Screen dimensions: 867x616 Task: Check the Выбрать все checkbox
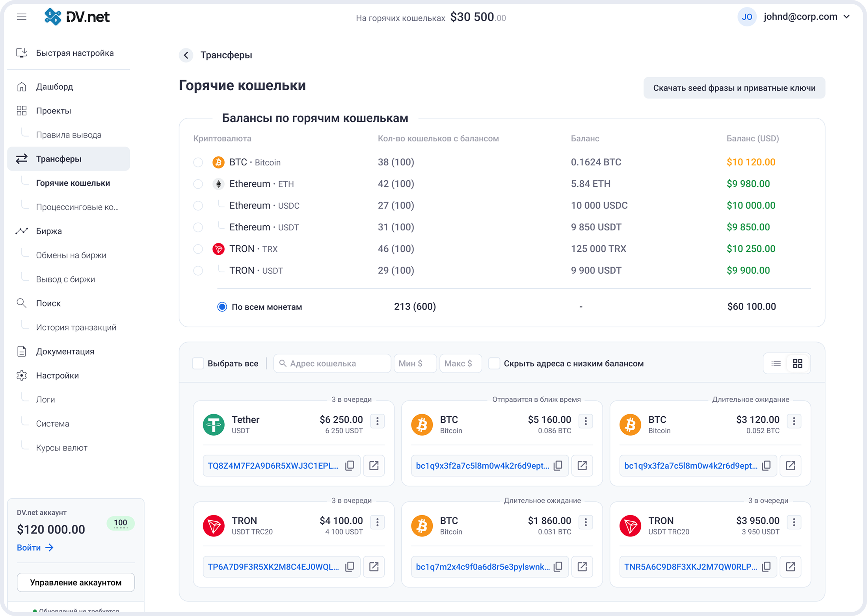click(198, 363)
